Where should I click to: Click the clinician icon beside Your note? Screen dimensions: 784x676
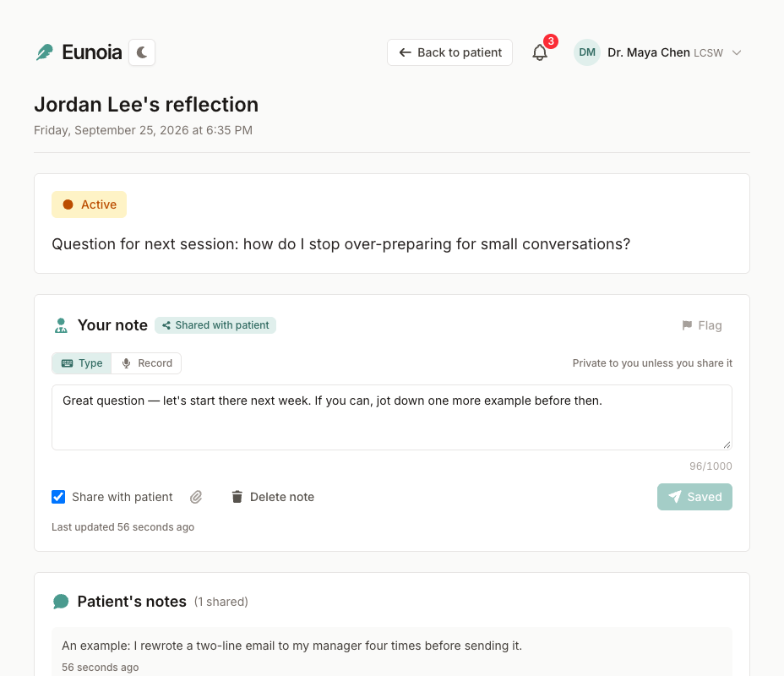tap(61, 325)
